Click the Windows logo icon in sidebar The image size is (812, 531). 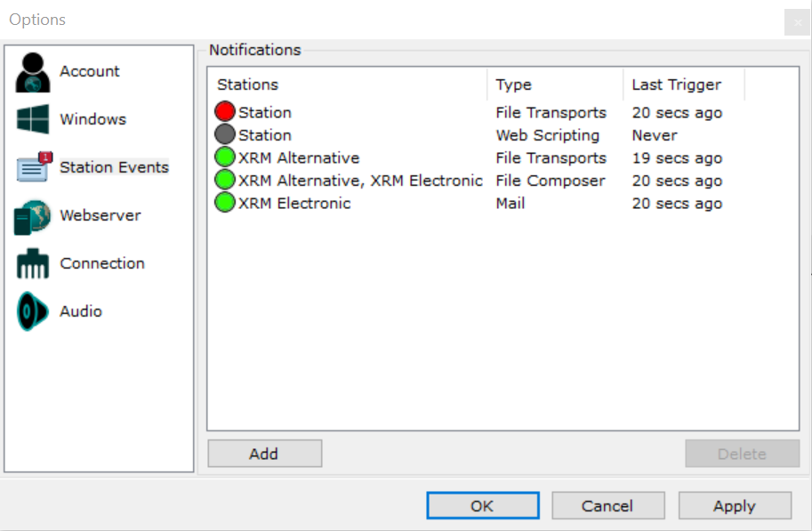pos(33,120)
